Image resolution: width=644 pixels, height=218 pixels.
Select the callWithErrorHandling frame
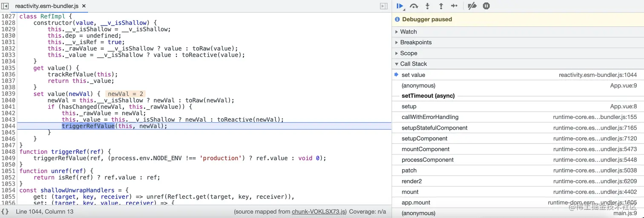point(517,117)
